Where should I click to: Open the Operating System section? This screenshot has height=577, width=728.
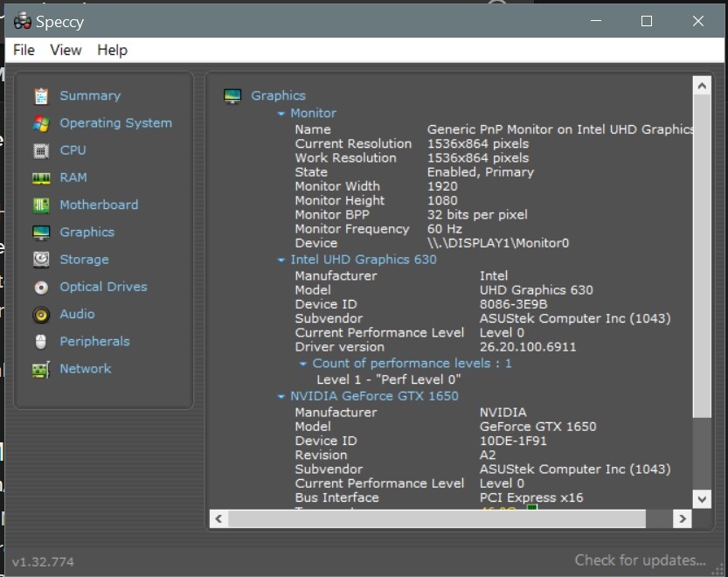tap(115, 123)
